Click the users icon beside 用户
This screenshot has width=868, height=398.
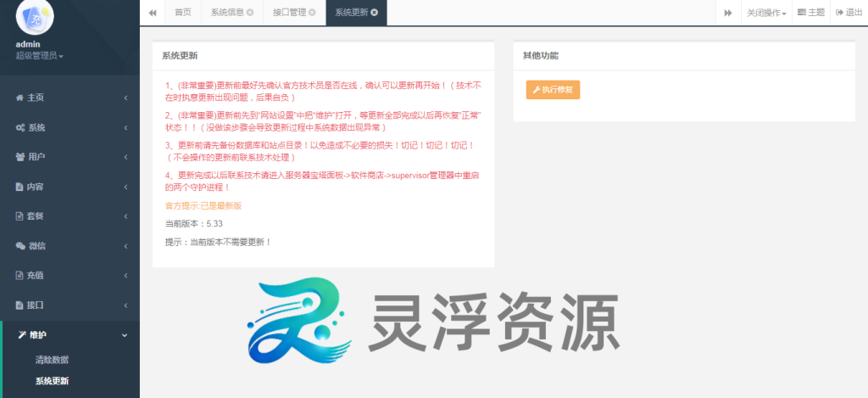(20, 157)
